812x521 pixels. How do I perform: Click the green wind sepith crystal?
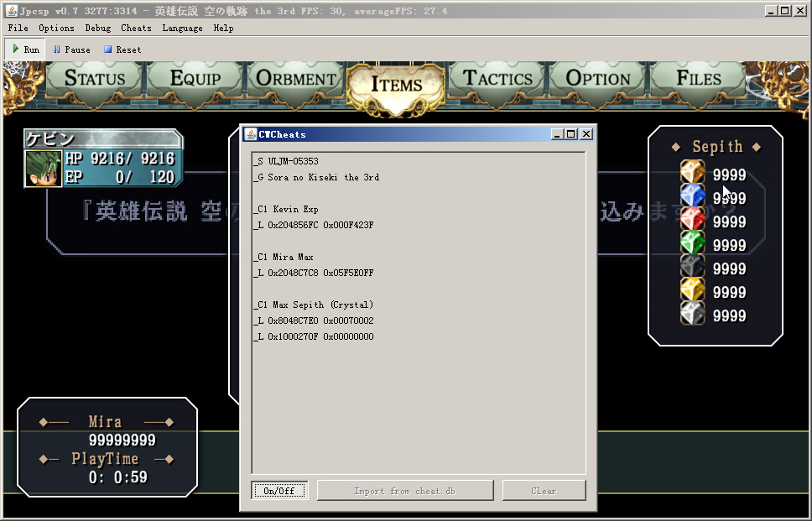[x=692, y=243]
